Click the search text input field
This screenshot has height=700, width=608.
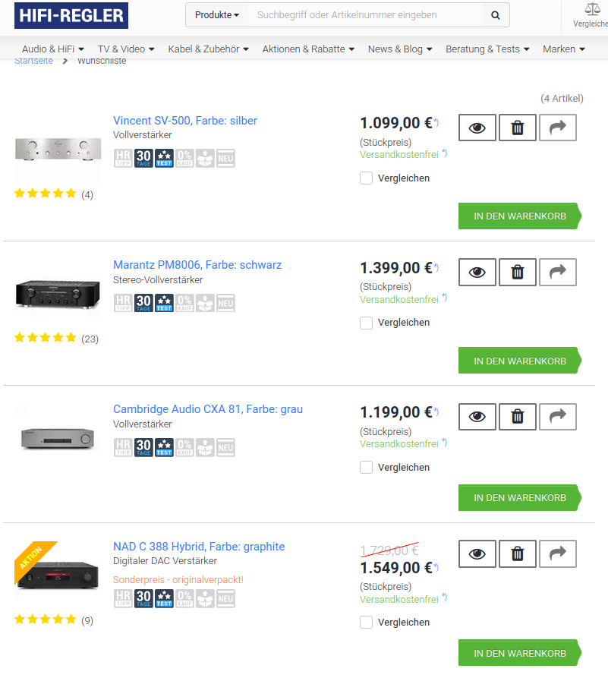tap(364, 15)
